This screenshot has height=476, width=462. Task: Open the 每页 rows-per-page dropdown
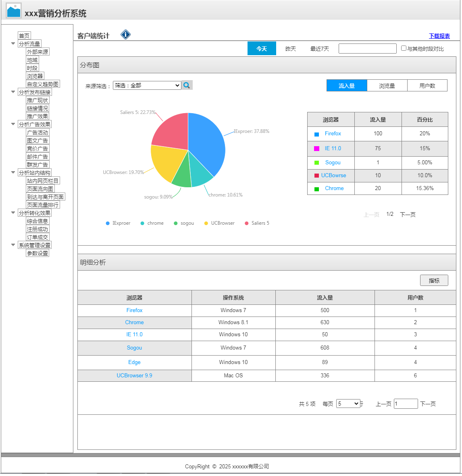point(348,404)
